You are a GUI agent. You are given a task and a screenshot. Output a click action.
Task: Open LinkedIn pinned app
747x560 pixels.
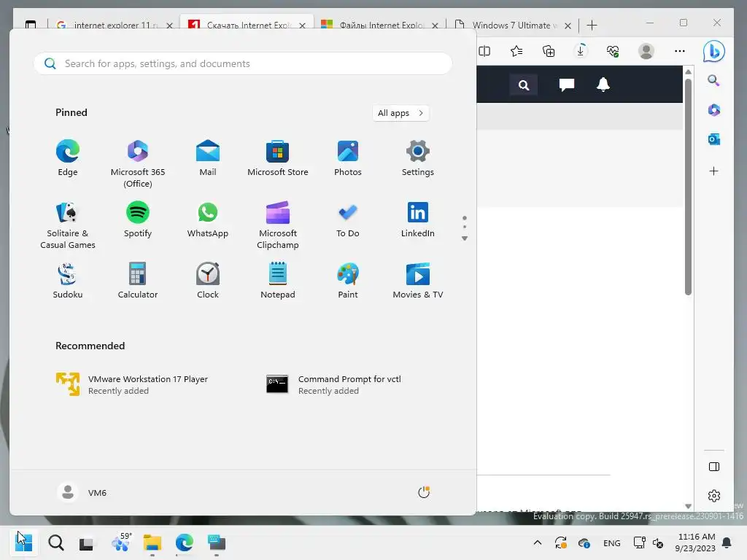pos(418,219)
